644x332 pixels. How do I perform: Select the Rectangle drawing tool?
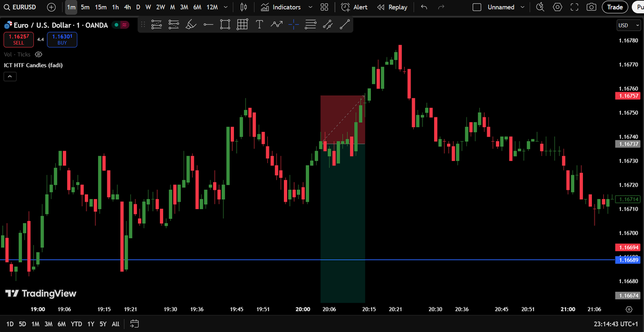tap(225, 24)
